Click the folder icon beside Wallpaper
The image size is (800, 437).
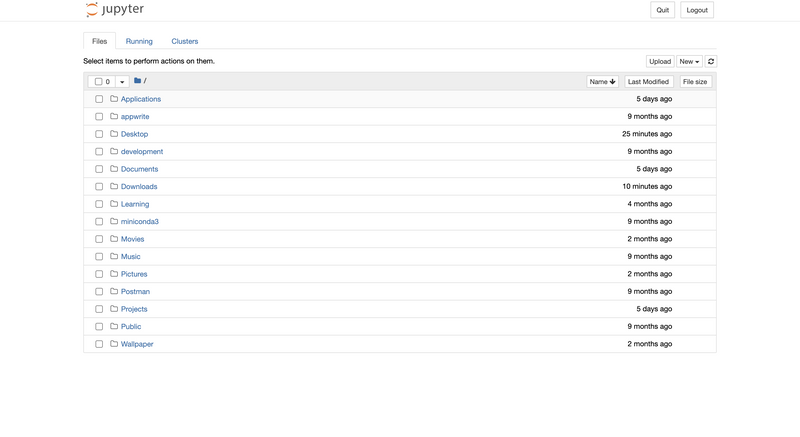pos(114,344)
